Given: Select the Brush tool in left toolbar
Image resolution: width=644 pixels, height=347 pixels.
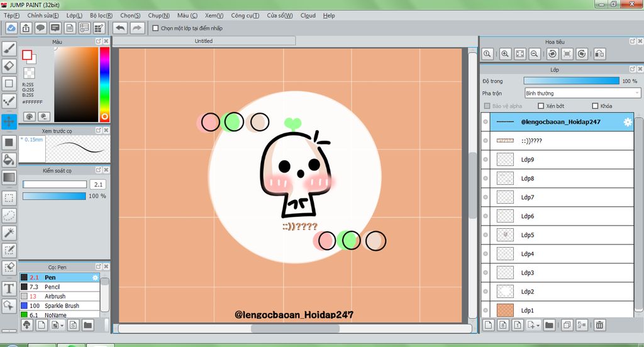Looking at the screenshot, I should [9, 48].
